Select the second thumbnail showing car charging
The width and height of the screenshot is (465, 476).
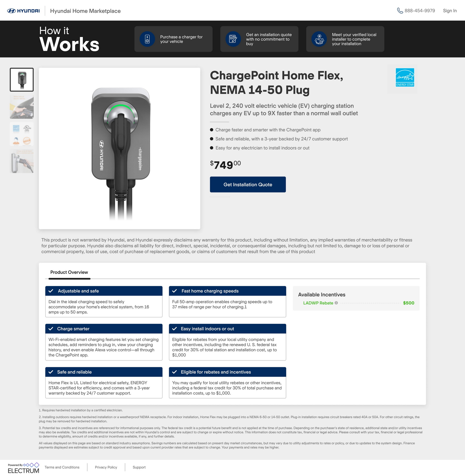tap(22, 107)
